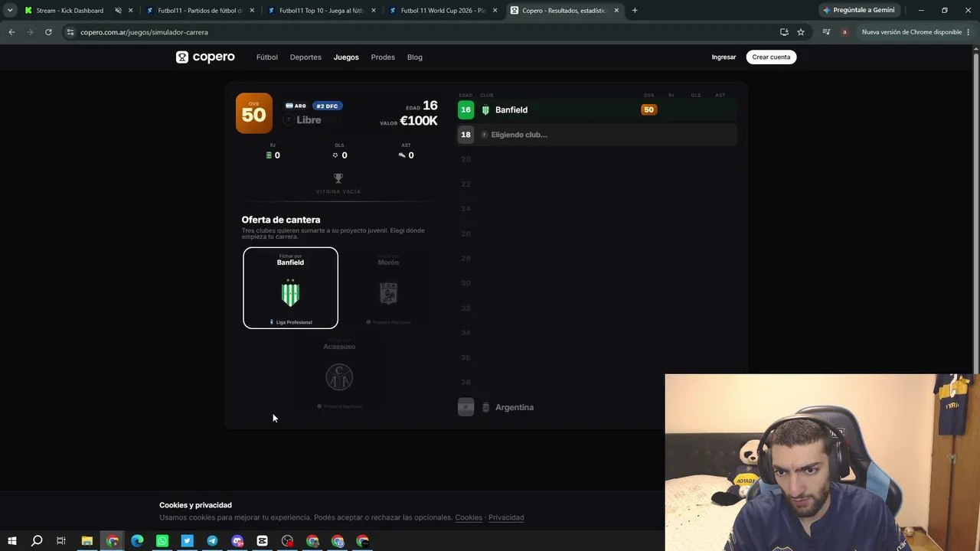Open the Chrome profile avatar

pyautogui.click(x=844, y=32)
